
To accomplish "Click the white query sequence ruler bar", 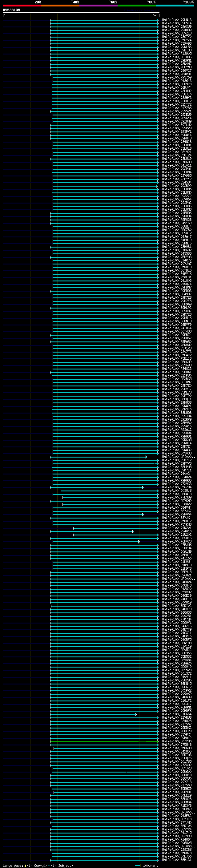I will point(81,12).
